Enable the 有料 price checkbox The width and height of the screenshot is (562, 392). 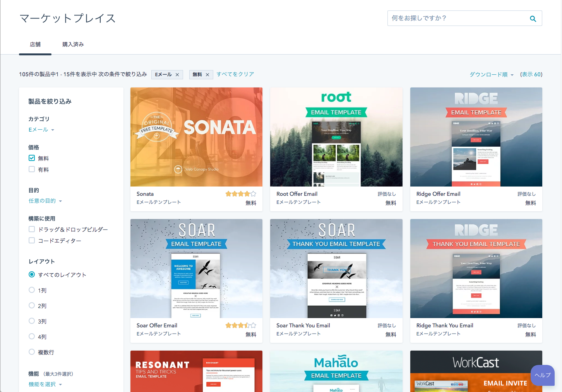32,169
